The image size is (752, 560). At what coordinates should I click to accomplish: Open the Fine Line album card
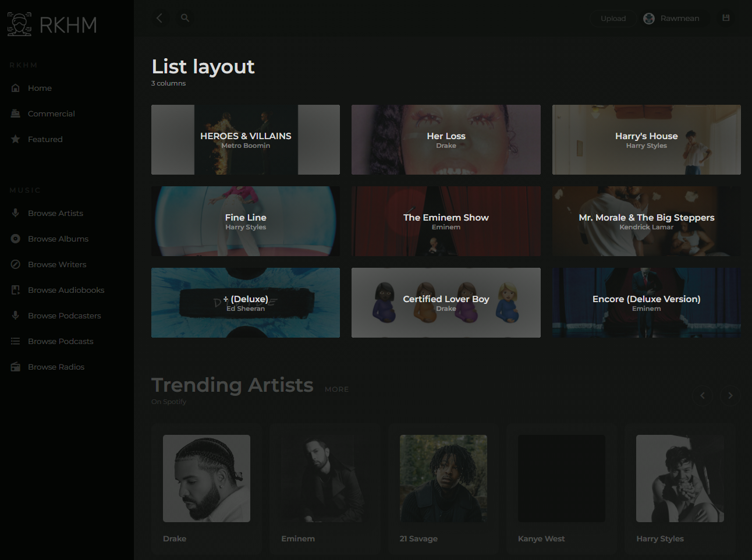pyautogui.click(x=246, y=221)
